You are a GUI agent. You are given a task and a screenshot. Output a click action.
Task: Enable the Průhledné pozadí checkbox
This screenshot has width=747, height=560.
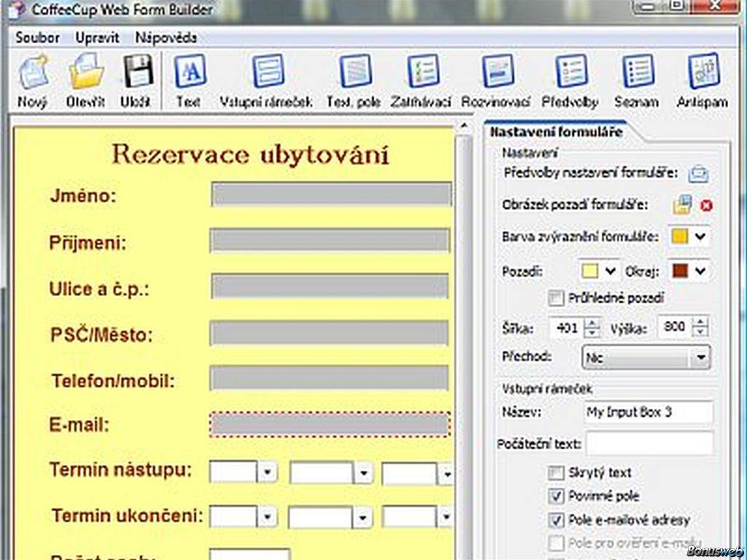pos(557,297)
